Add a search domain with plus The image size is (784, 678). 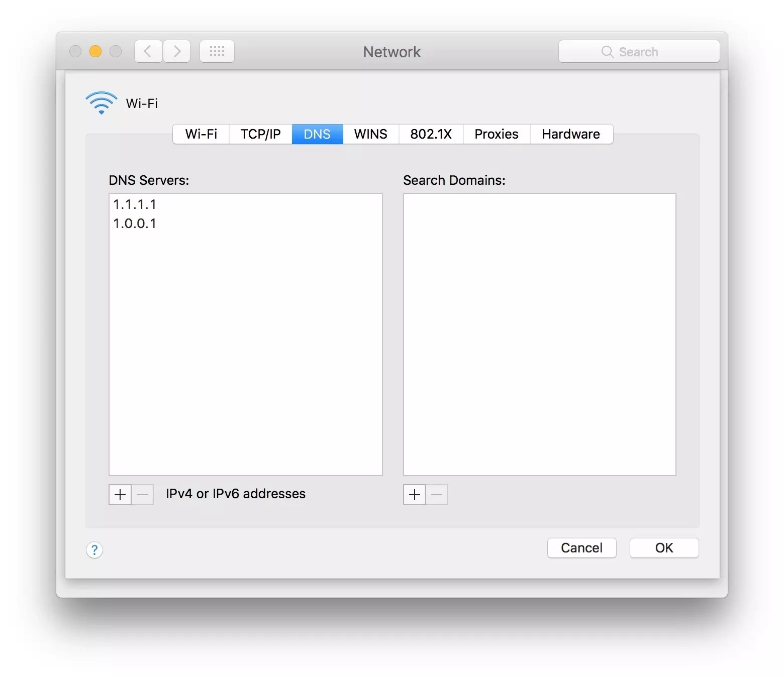tap(415, 495)
